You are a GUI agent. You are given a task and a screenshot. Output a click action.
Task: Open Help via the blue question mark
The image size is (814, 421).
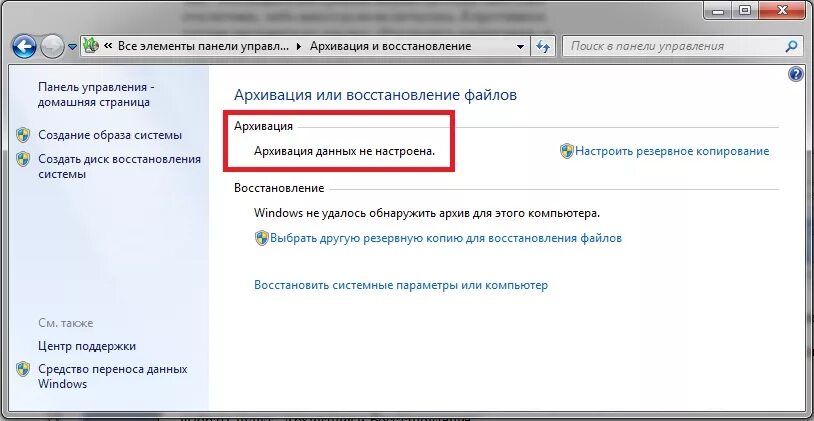(x=796, y=74)
